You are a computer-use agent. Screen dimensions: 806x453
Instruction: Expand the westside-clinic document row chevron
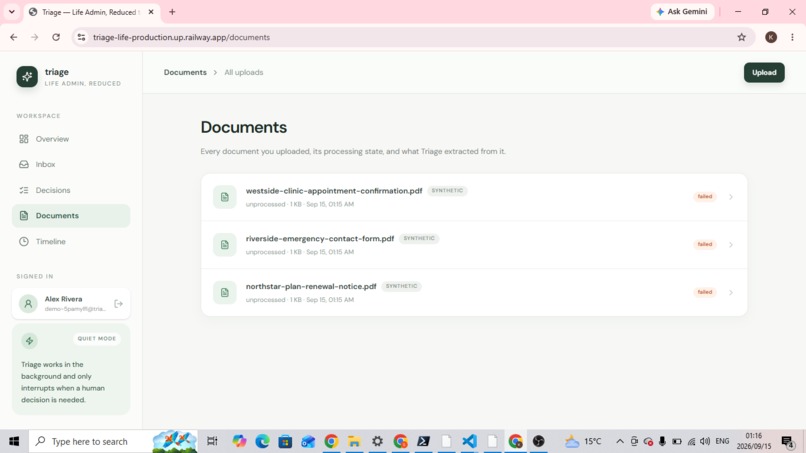(x=730, y=197)
